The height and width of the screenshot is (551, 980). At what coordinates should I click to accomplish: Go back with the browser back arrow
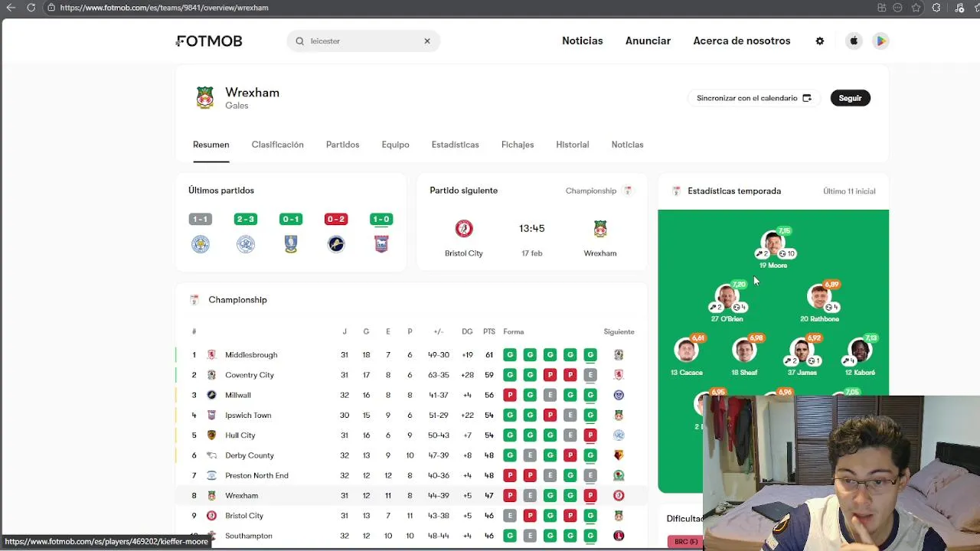click(11, 8)
